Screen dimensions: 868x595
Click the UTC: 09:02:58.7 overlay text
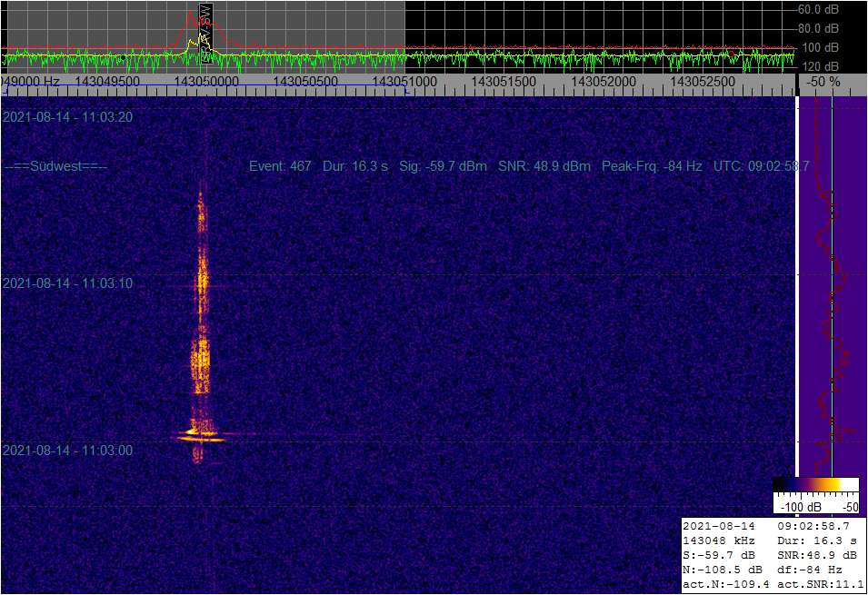pos(761,166)
